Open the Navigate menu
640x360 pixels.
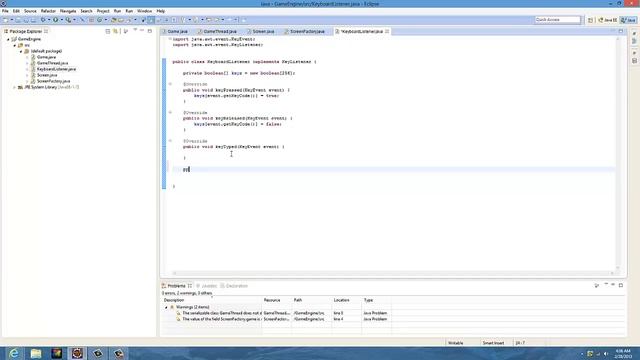tap(68, 11)
